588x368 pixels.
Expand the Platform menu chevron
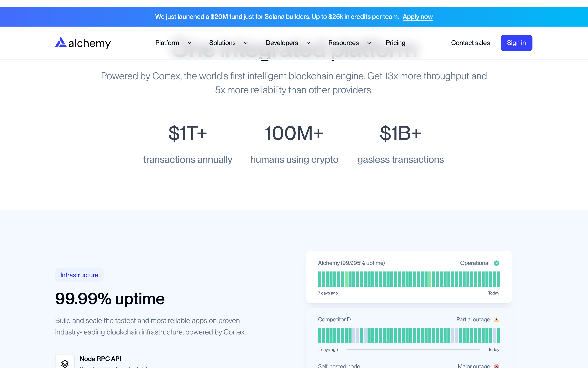tap(189, 43)
